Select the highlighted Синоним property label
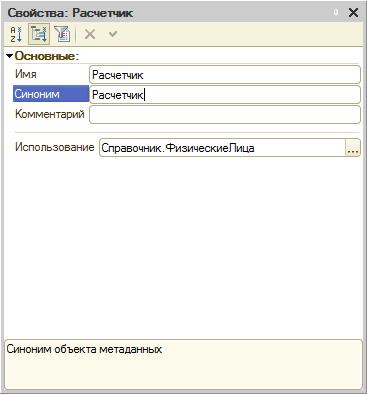 (x=51, y=94)
